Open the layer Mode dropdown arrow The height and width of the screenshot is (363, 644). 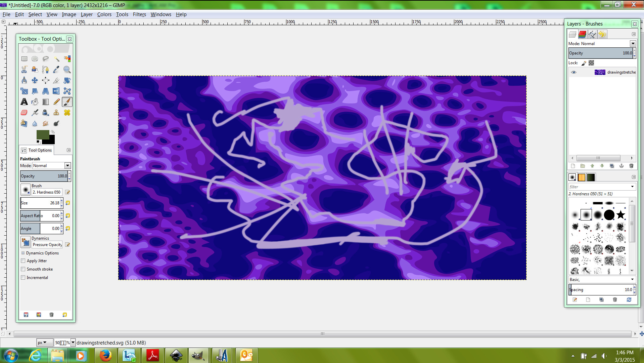pos(633,44)
